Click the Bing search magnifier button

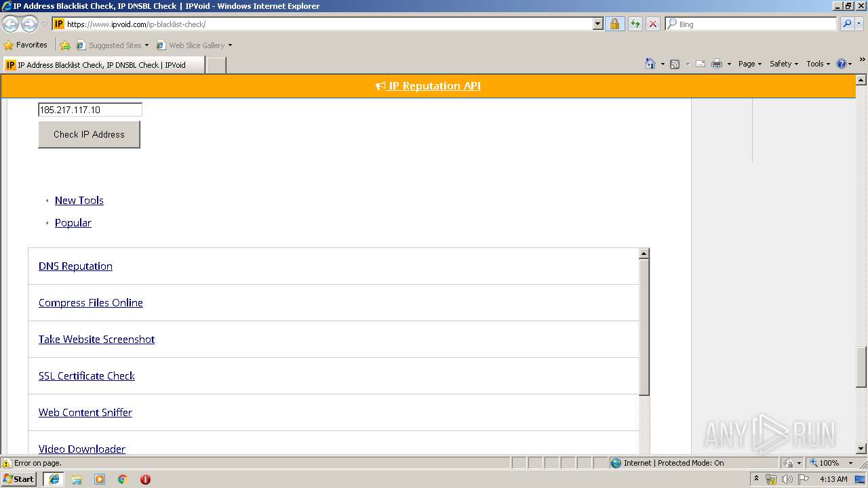click(846, 24)
